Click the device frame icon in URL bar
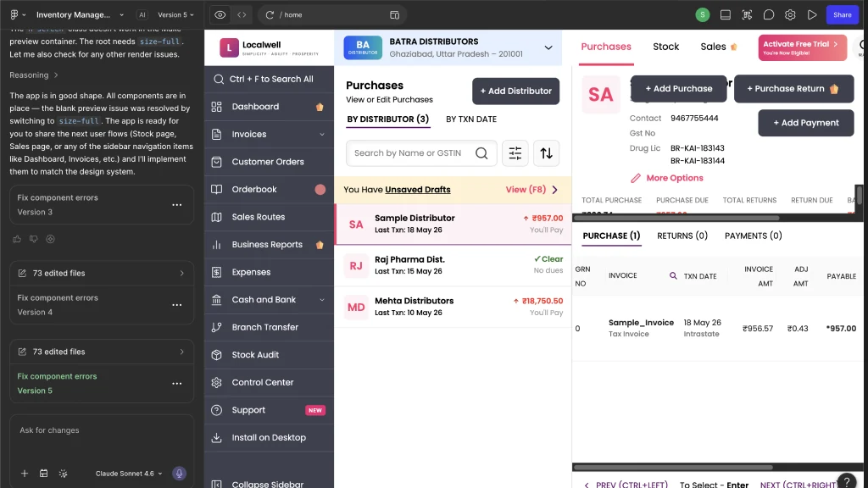The height and width of the screenshot is (488, 868). tap(395, 15)
